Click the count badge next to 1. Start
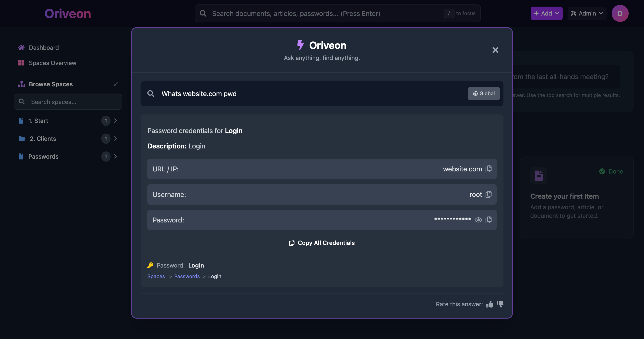 [x=106, y=121]
